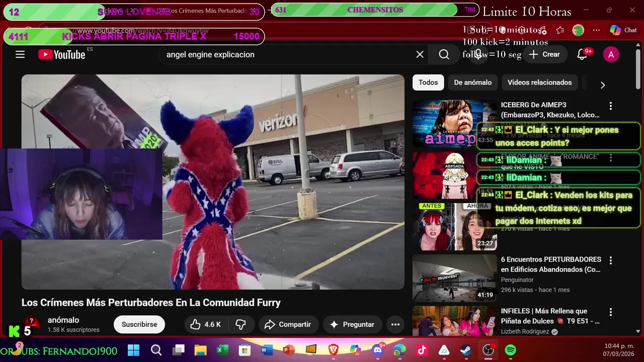Viewport: 644px width, 362px height.
Task: Show more filter chips with right arrow
Action: pos(603,85)
